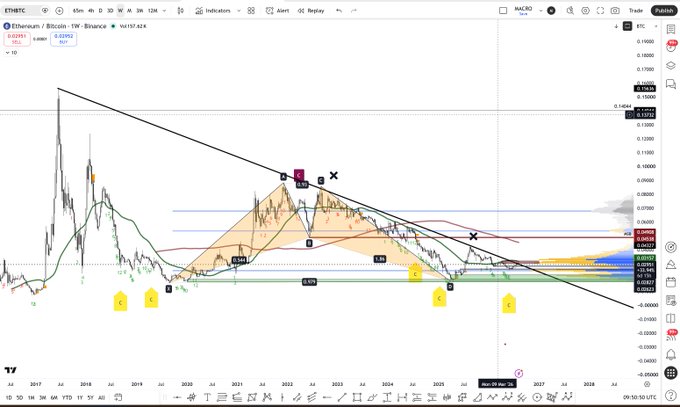Image resolution: width=680 pixels, height=407 pixels.
Task: Select the 12M timeframe
Action: point(152,10)
